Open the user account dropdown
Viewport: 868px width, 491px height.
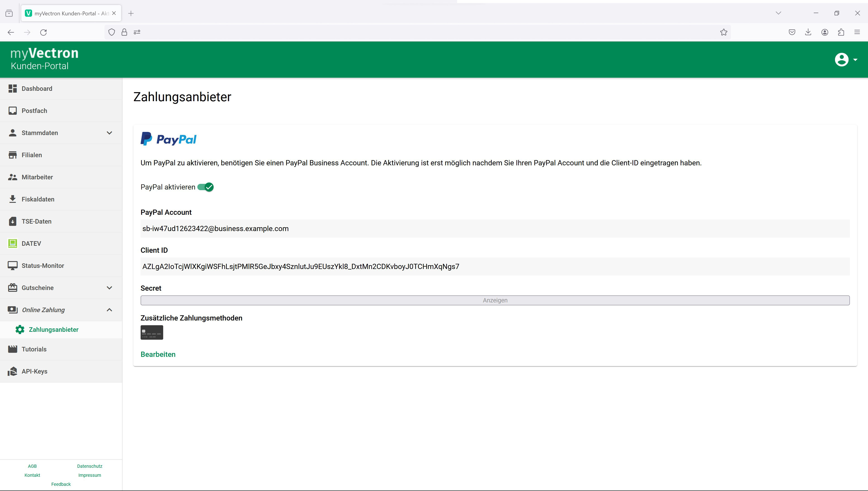pyautogui.click(x=845, y=60)
